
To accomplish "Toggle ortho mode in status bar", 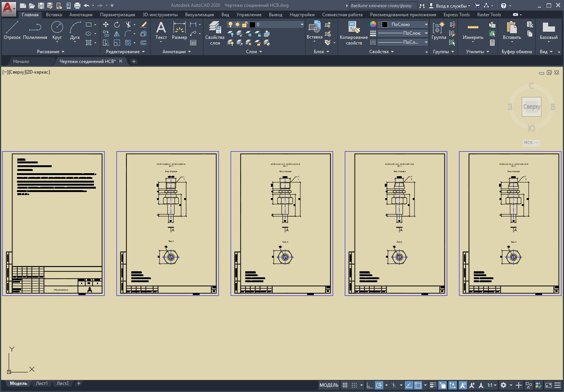I will 370,385.
